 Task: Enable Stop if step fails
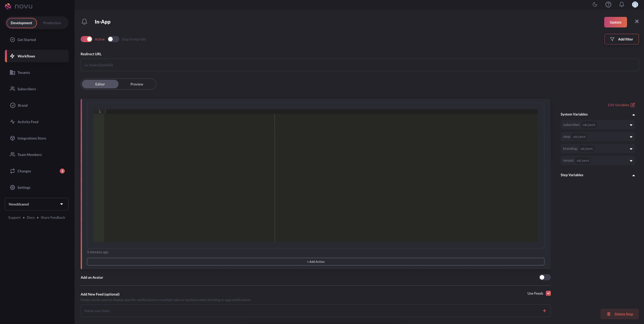[x=113, y=39]
